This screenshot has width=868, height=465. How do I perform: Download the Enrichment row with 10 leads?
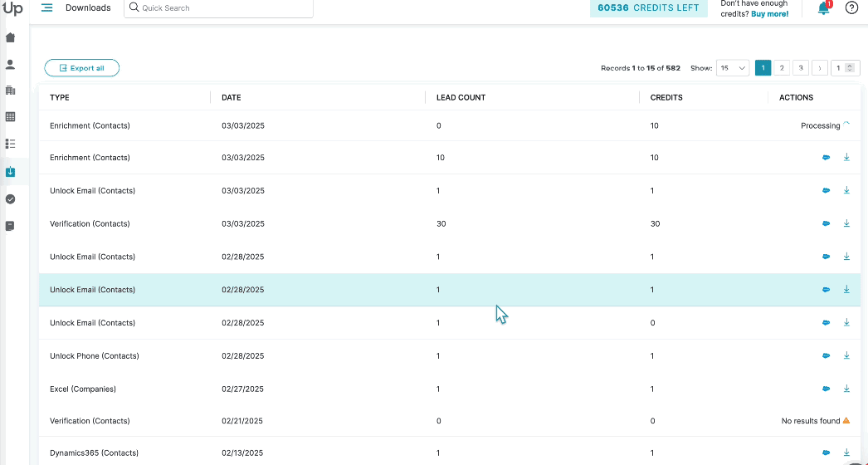point(846,158)
